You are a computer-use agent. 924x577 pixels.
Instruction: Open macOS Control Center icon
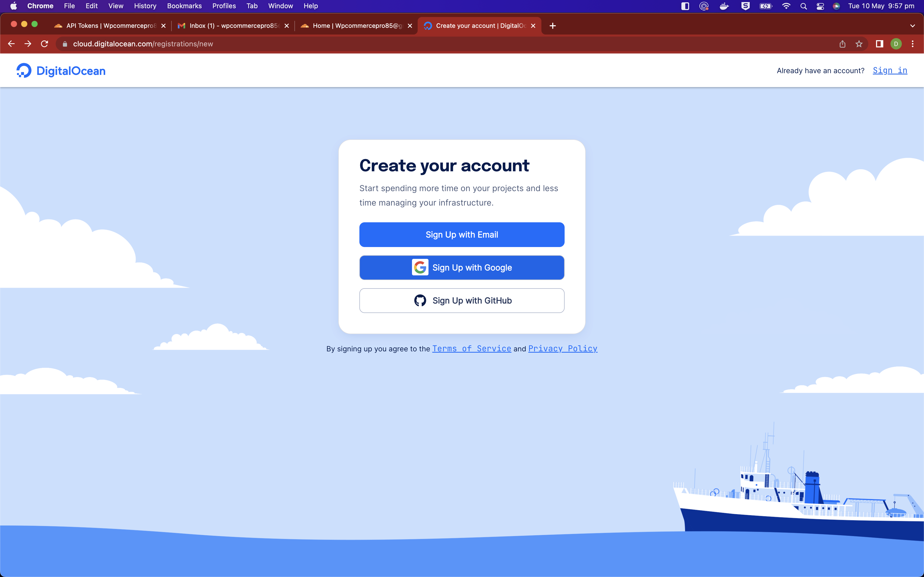click(820, 6)
